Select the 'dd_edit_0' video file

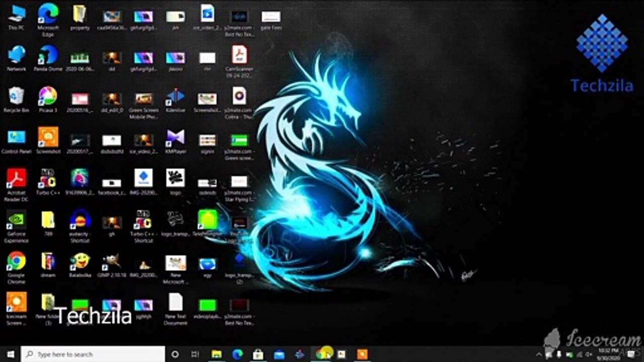(111, 102)
